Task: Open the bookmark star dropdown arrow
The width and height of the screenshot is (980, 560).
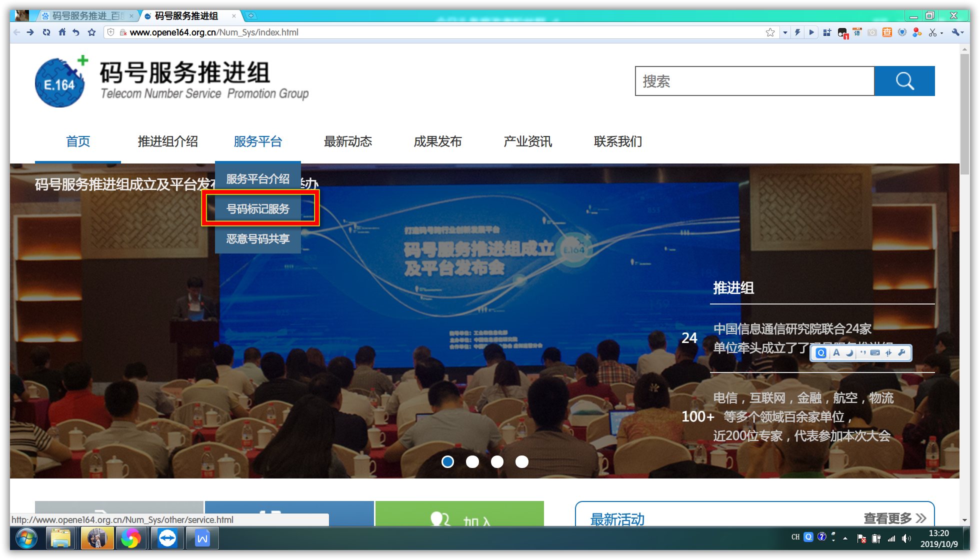Action: point(785,32)
